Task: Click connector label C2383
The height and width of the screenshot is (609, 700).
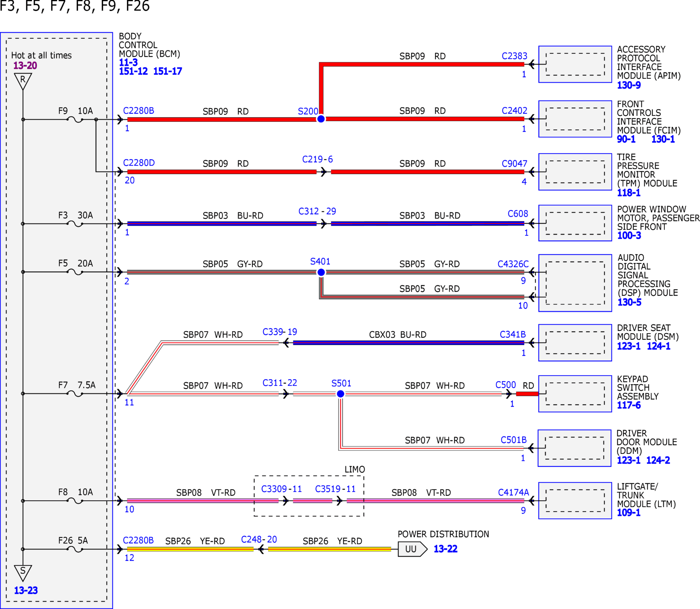Action: click(x=514, y=56)
